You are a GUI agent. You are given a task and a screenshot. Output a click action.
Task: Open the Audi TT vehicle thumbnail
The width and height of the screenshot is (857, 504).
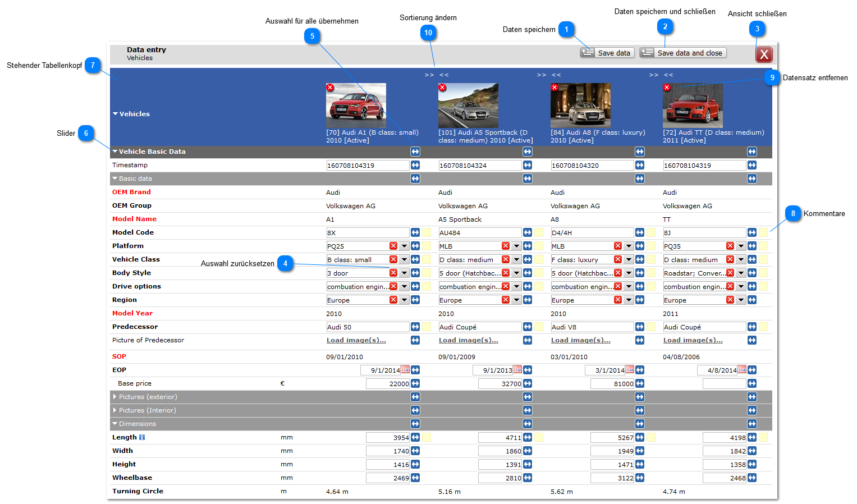693,106
